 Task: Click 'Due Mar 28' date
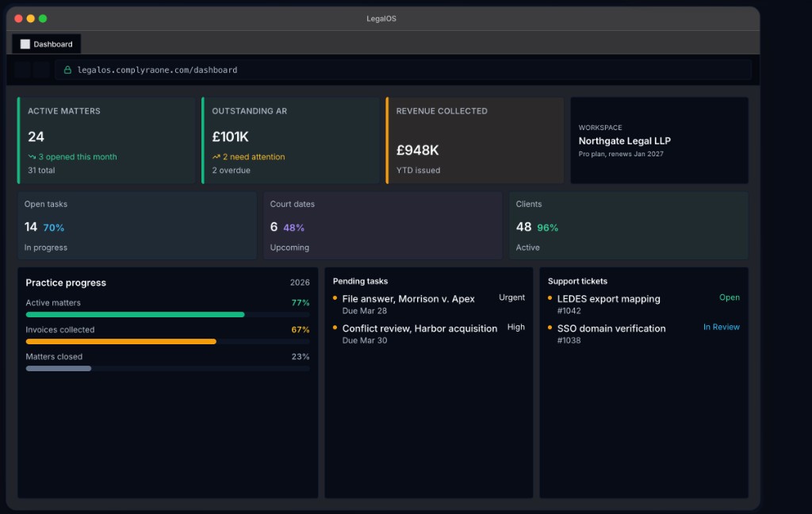pos(365,311)
